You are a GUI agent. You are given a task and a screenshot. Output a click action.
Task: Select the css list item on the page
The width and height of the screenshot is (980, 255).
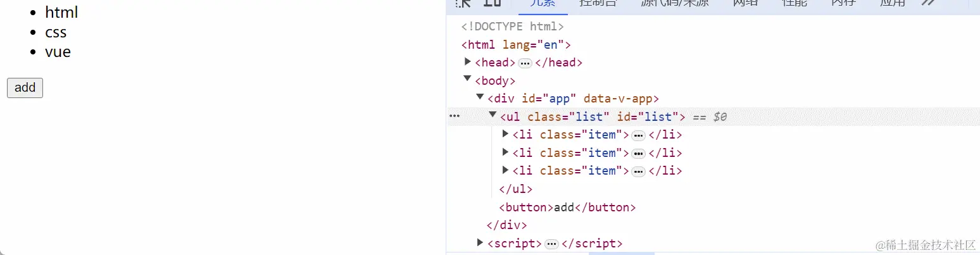pos(56,32)
